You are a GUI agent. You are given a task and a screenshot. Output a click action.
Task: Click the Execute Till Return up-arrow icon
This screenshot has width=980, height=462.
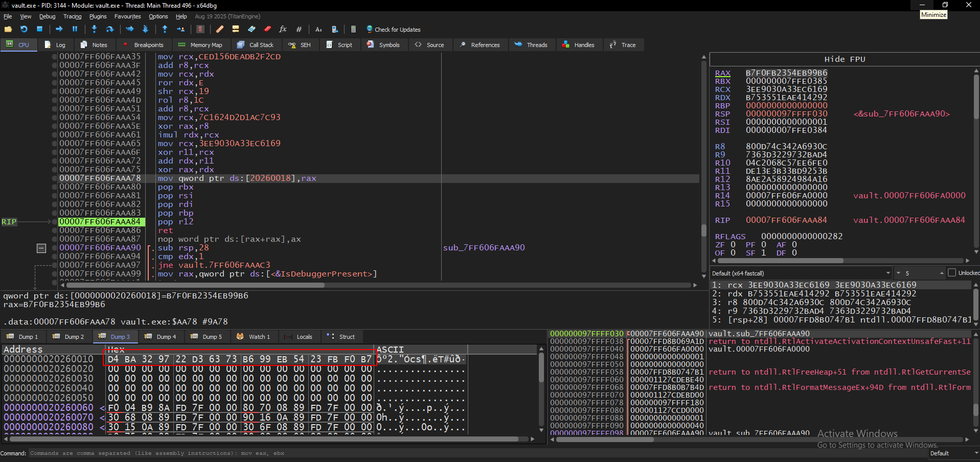165,29
